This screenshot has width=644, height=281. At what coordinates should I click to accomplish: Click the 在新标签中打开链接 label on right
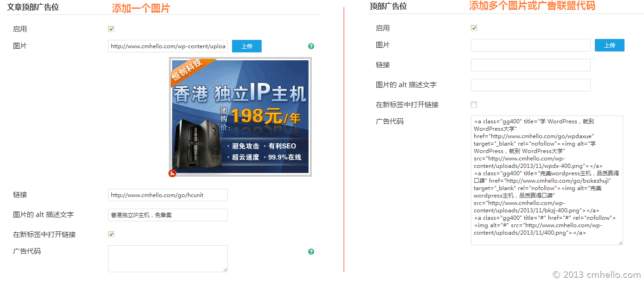407,105
